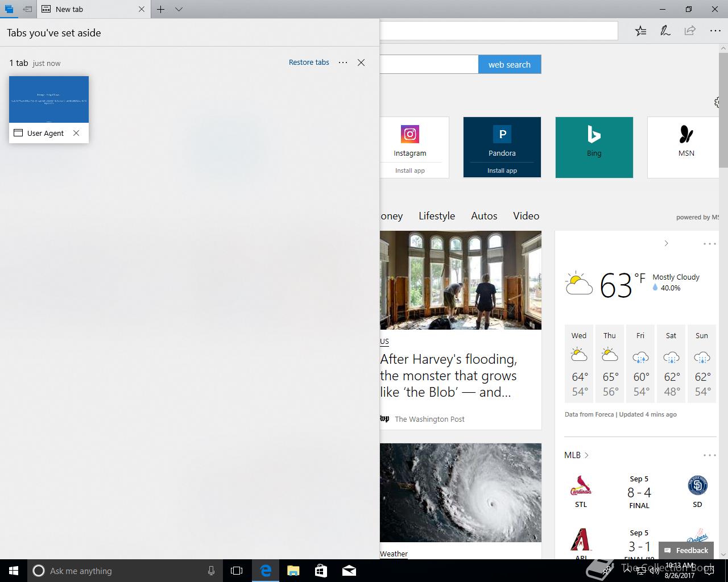Open the Edge Settings and more menu
Screen dimensions: 728x582
pyautogui.click(x=715, y=31)
